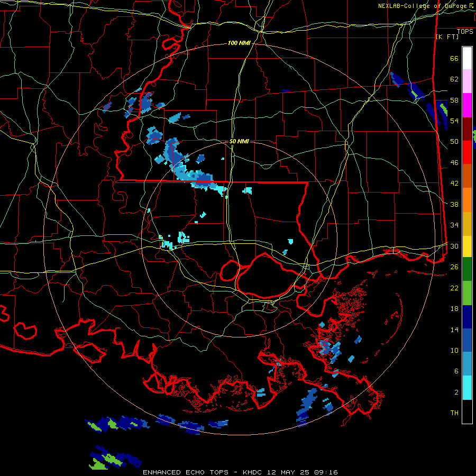Click the yellow 30 kft legend swatch
Viewport: 476px width, 476px height.
click(x=467, y=246)
